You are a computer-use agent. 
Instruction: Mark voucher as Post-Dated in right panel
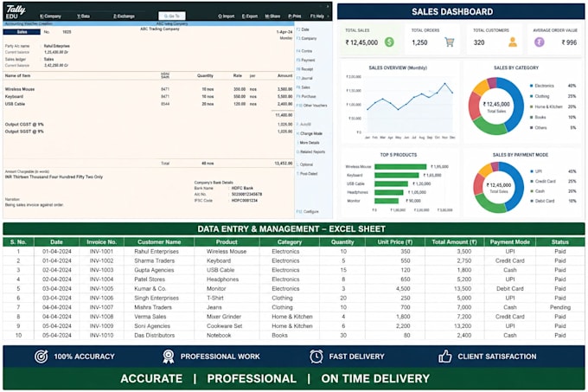[308, 174]
